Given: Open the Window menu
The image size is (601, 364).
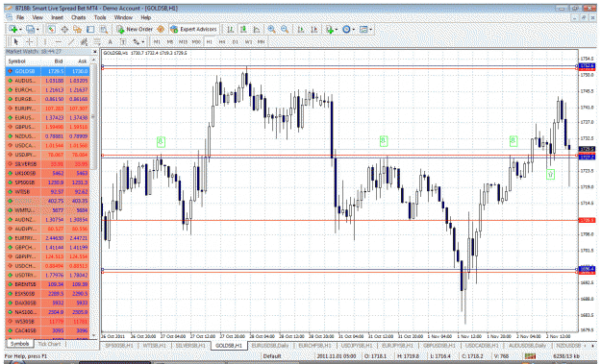Looking at the screenshot, I should 123,17.
